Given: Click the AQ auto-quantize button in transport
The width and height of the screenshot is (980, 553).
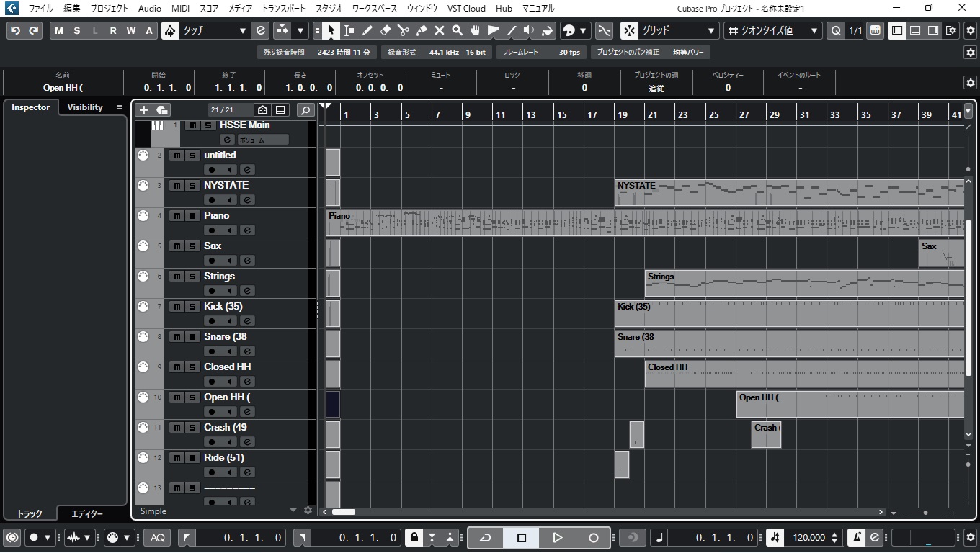Looking at the screenshot, I should click(x=157, y=538).
